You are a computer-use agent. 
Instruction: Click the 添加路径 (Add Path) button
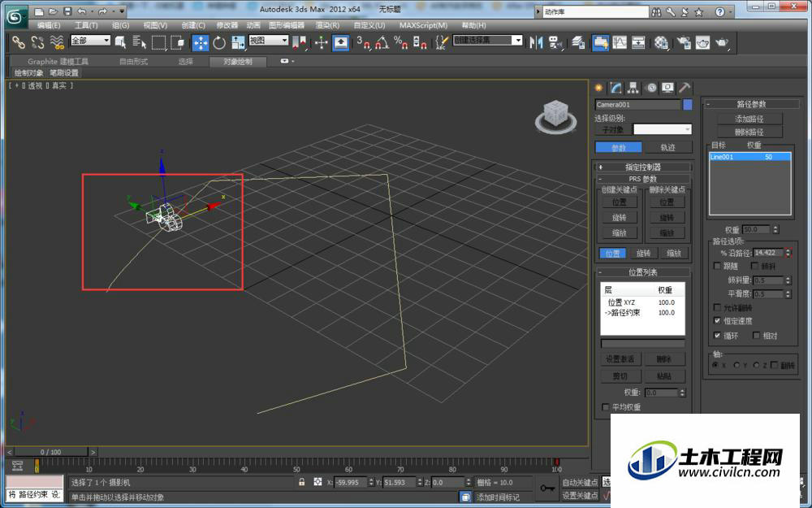click(x=749, y=119)
